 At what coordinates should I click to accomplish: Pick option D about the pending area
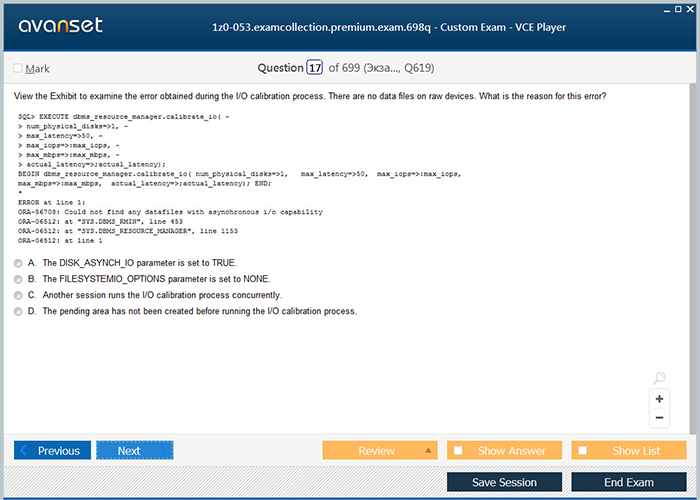click(19, 312)
